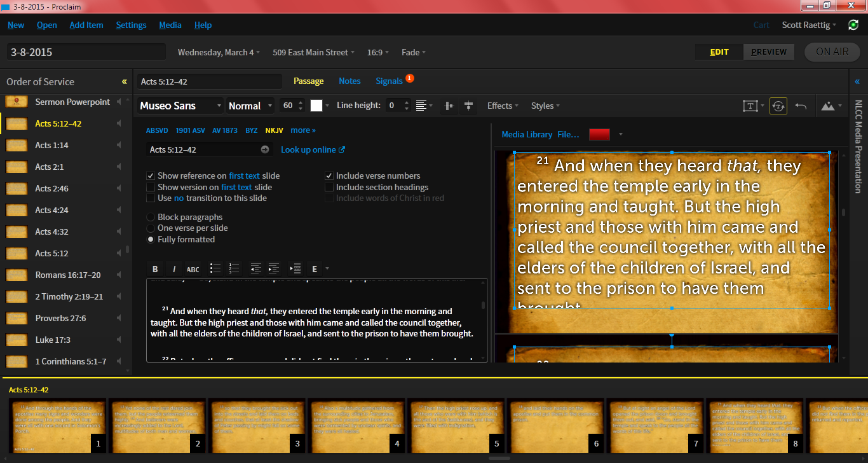Screen dimensions: 868x463
Task: Apply bold formatting to the verse text
Action: (155, 268)
